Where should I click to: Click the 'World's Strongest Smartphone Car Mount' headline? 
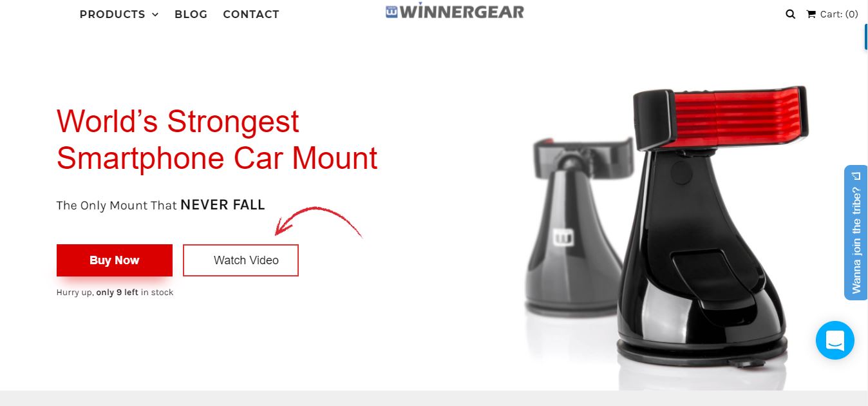[x=217, y=140]
